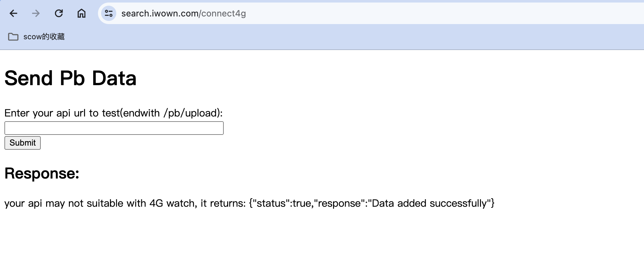Go to the browser home page
The height and width of the screenshot is (264, 644).
[82, 13]
